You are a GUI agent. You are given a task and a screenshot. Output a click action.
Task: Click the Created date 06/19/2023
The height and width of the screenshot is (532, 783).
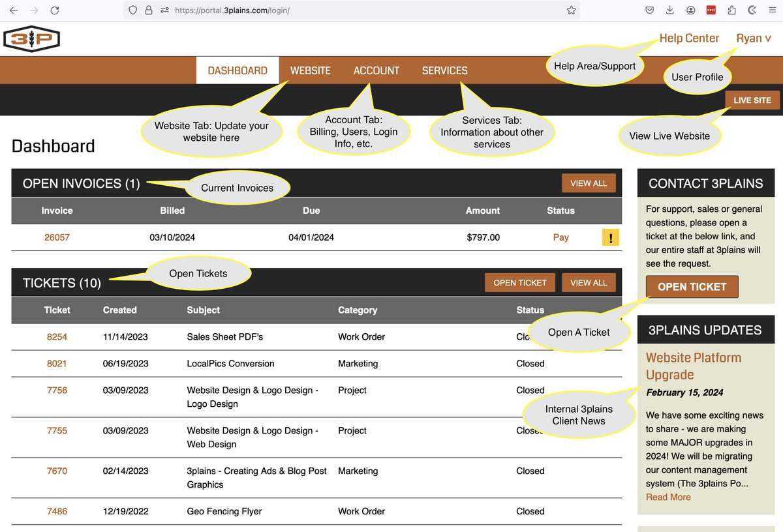pos(126,364)
